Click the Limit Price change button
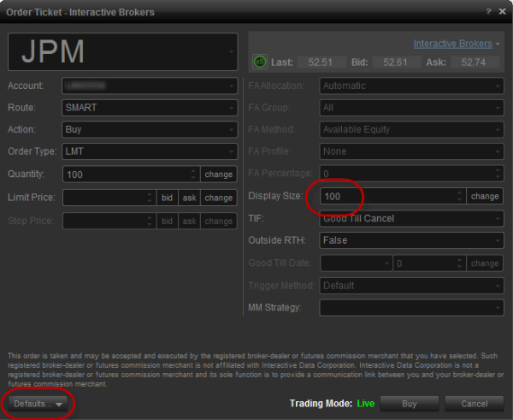 (219, 198)
